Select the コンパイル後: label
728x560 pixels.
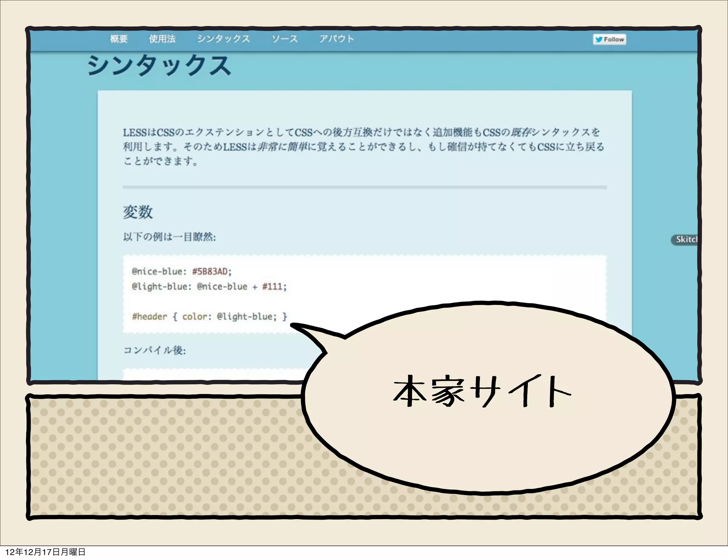point(155,350)
